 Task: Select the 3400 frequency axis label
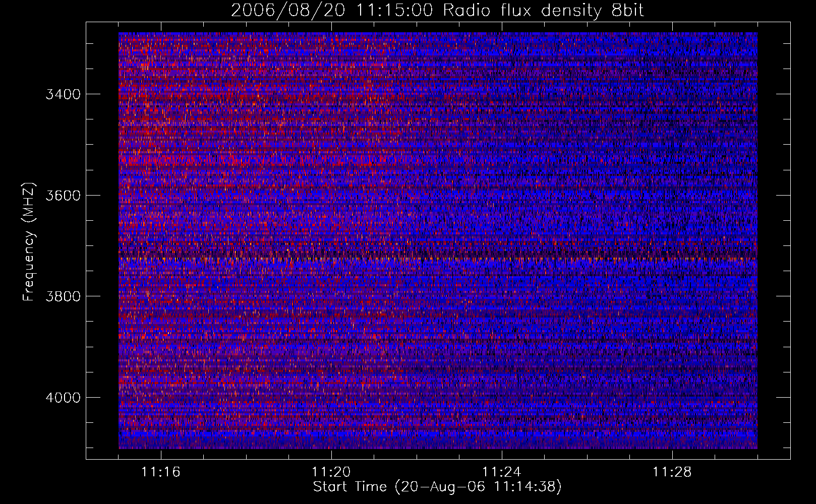coord(63,94)
